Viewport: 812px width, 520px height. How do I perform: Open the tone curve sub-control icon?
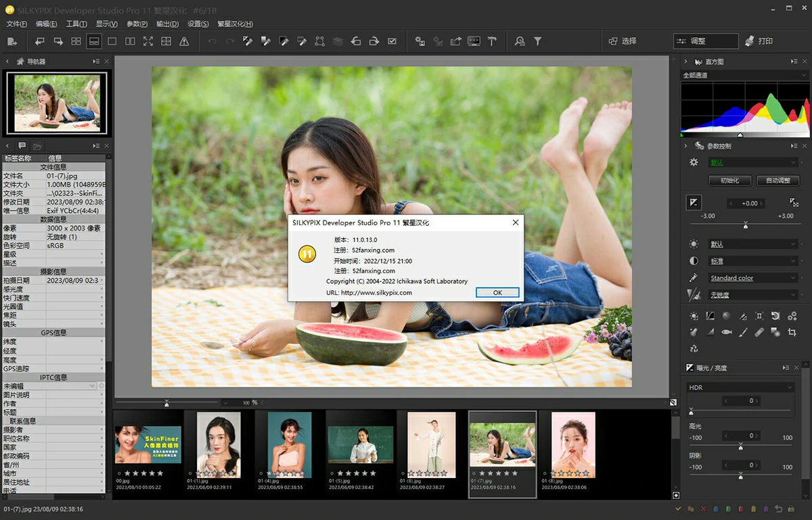(710, 316)
